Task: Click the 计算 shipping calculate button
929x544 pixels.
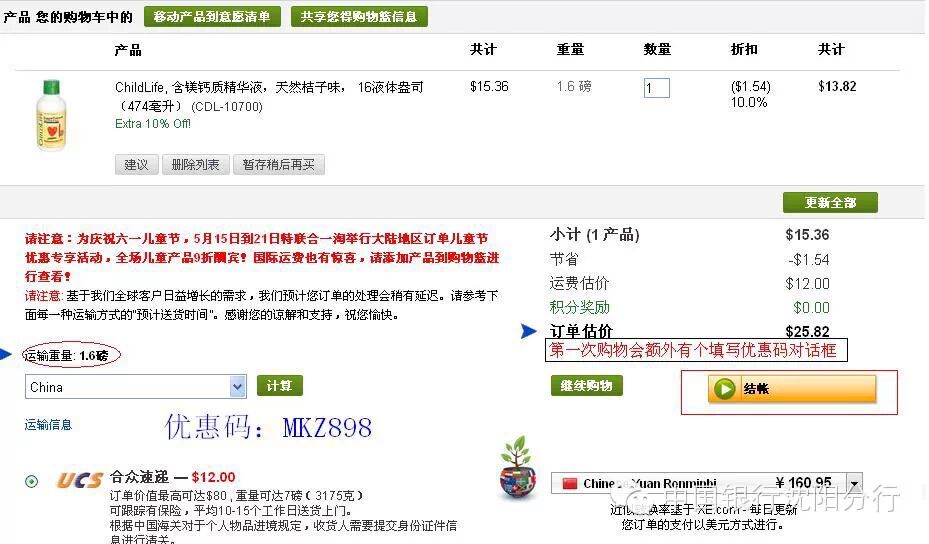Action: click(x=280, y=386)
